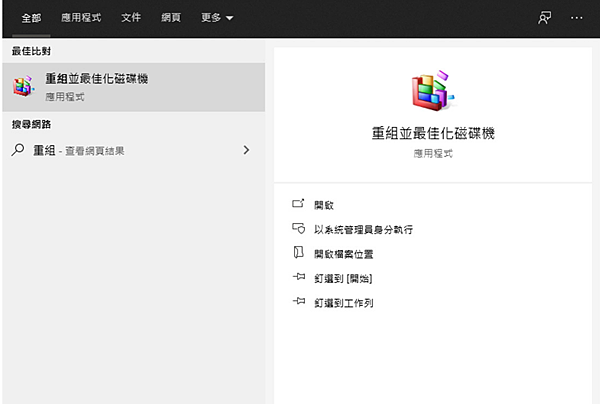Expand the 重組 web result chevron

(x=246, y=150)
